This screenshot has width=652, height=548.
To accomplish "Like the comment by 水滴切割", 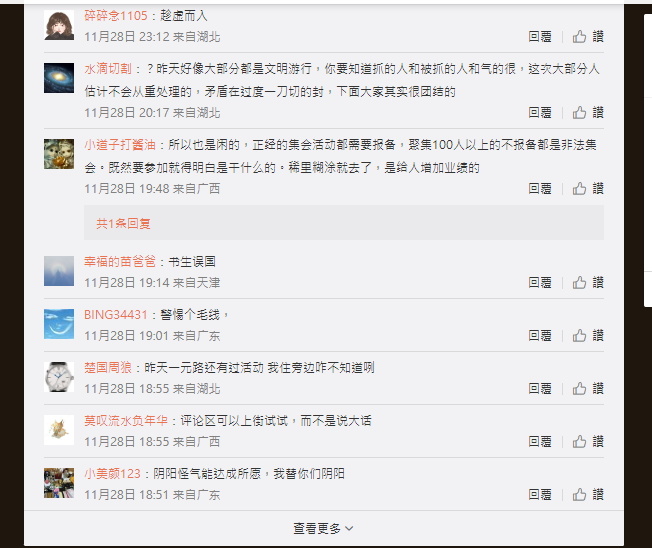I will pos(588,112).
